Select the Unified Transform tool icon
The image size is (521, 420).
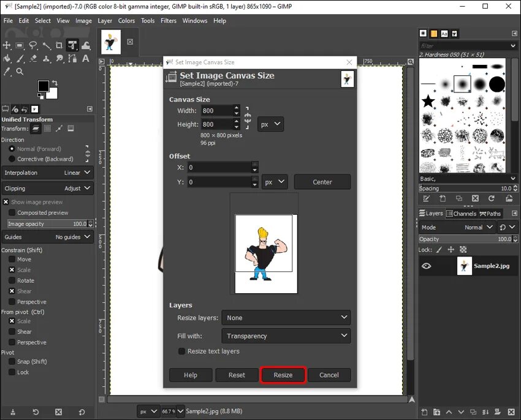72,45
